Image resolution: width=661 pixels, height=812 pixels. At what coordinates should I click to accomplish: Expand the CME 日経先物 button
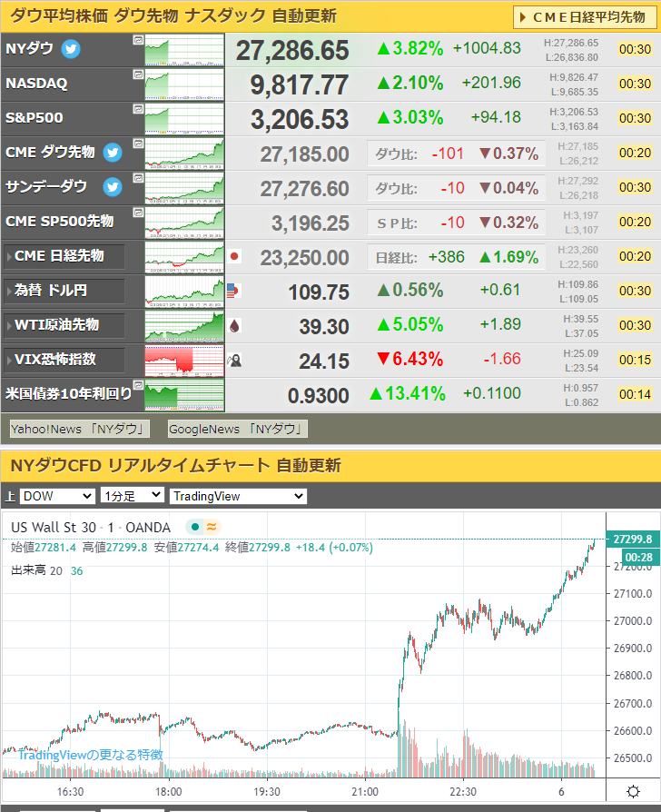pos(64,256)
